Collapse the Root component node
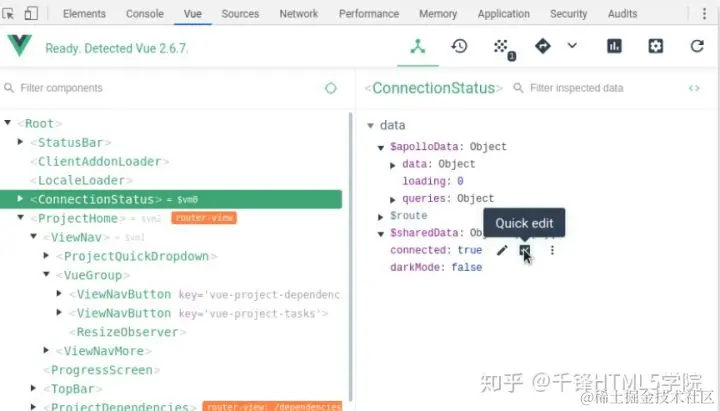 8,123
